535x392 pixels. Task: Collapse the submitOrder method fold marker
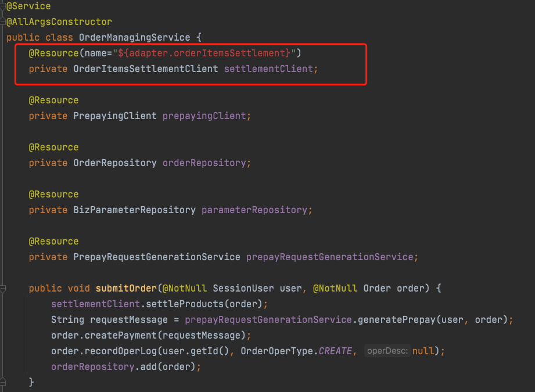[3, 289]
